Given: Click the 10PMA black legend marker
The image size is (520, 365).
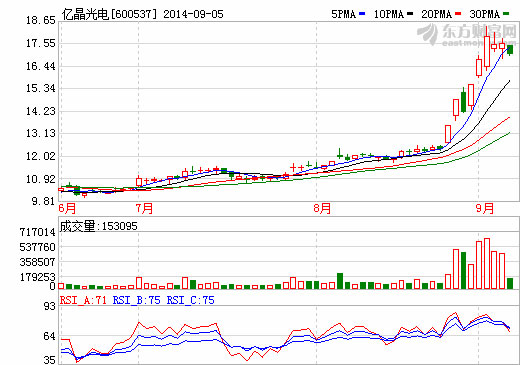Looking at the screenshot, I should 410,14.
